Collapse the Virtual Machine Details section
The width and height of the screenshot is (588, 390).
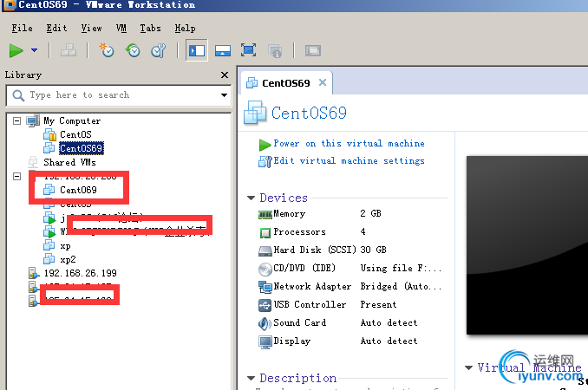468,367
